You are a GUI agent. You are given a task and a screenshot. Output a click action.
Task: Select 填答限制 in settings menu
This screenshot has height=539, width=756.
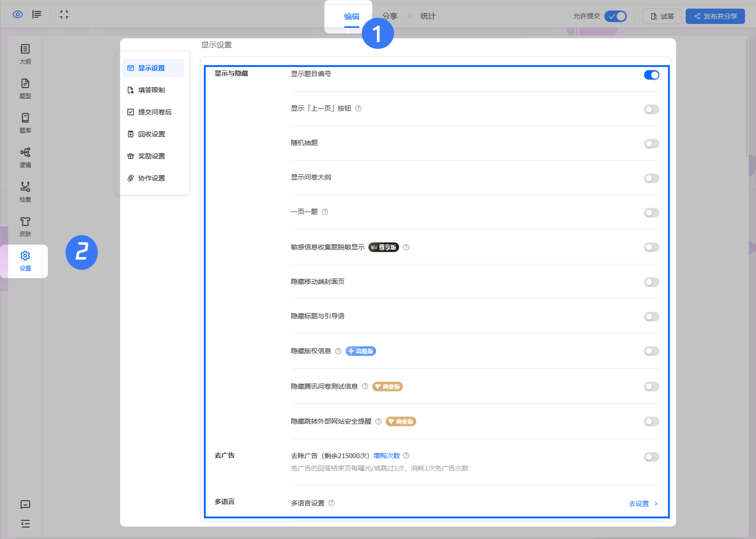tap(153, 90)
